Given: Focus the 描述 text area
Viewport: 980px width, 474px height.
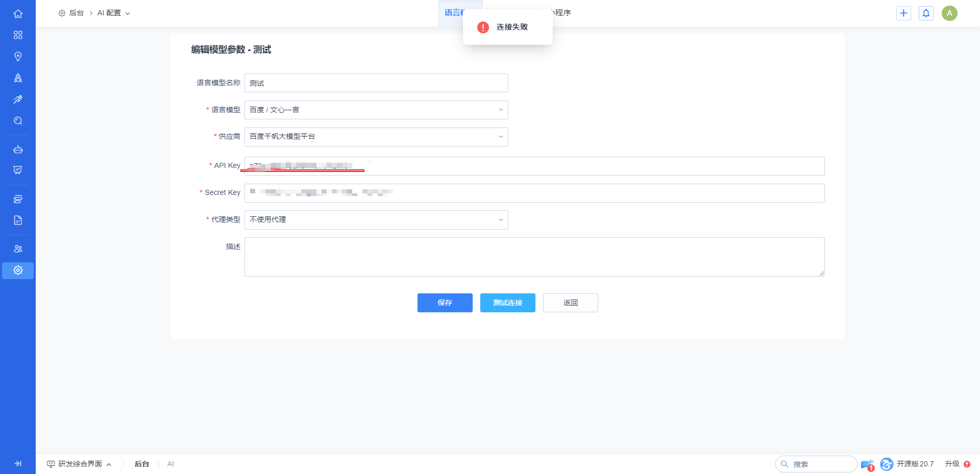Looking at the screenshot, I should click(534, 257).
